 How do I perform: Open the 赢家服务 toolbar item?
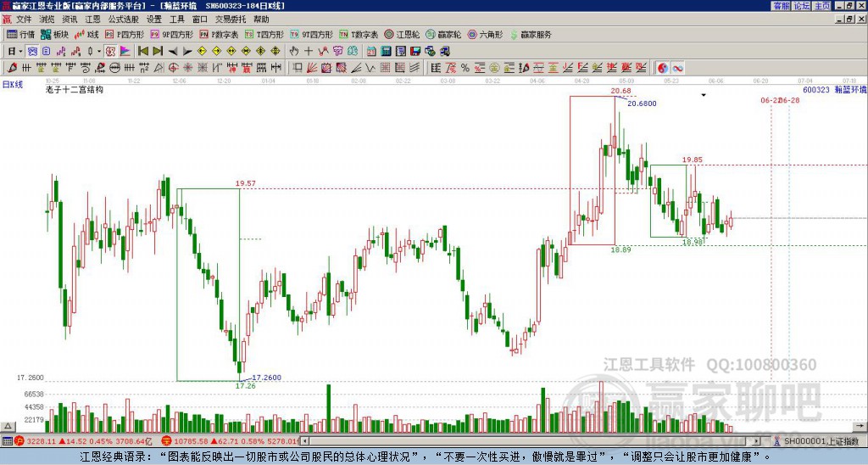(531, 34)
